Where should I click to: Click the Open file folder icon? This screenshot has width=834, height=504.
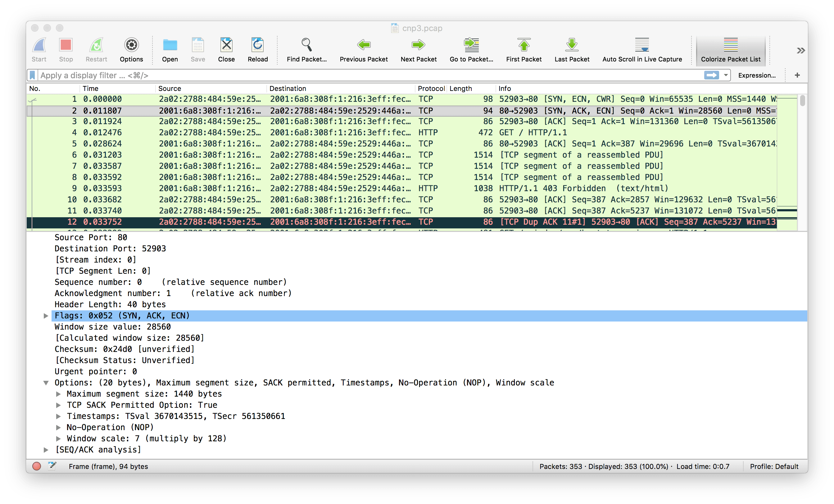tap(170, 45)
